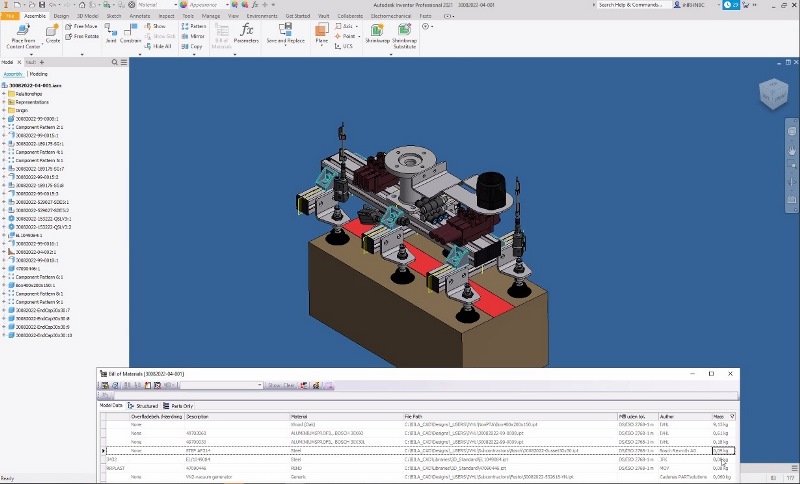Expand the Origin folder tree node
Image resolution: width=800 pixels, height=484 pixels.
4,111
